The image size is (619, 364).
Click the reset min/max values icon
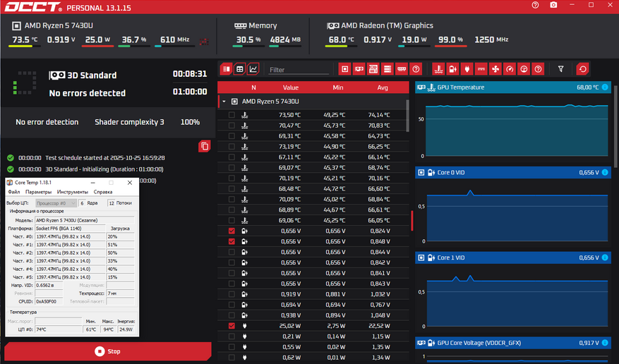tap(582, 69)
